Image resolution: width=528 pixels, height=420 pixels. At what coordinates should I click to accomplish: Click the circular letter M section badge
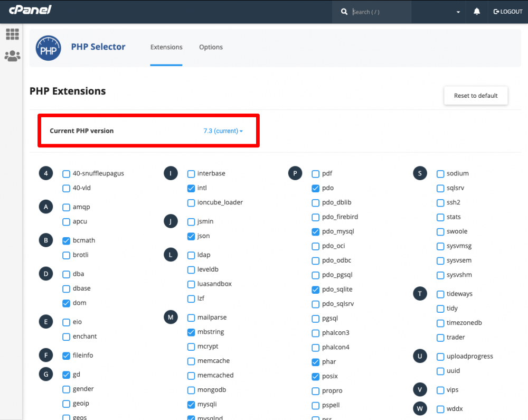[171, 317]
